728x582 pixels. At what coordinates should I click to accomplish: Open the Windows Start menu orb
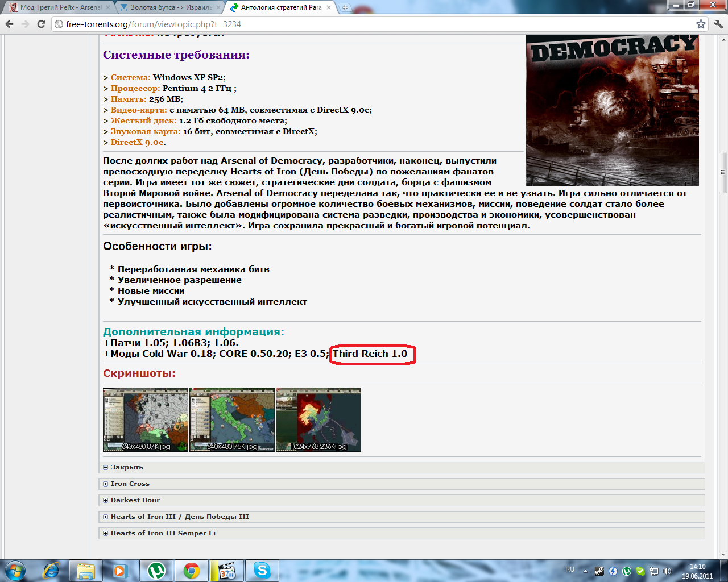coord(14,570)
